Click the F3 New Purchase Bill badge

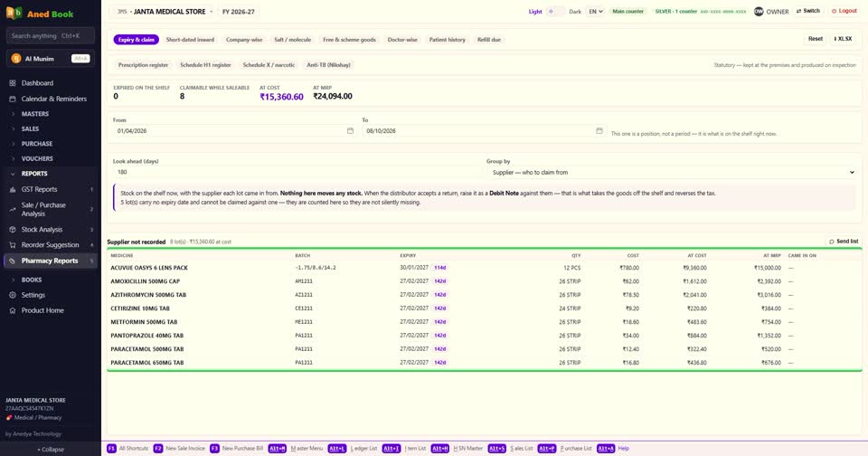click(x=214, y=448)
